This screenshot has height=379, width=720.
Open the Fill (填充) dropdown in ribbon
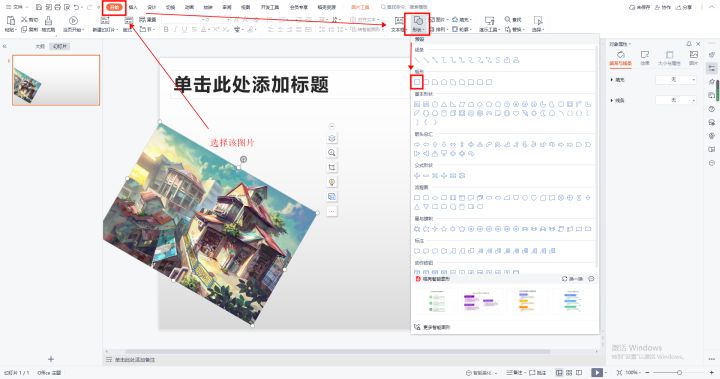pyautogui.click(x=461, y=20)
